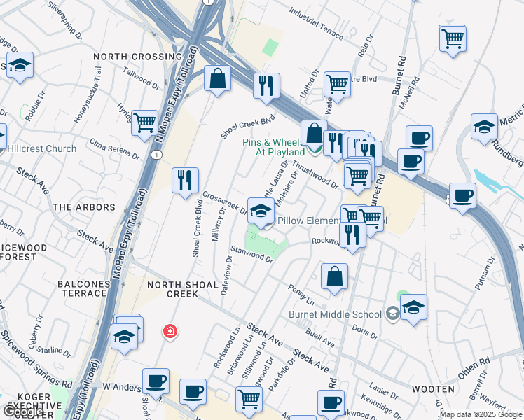This screenshot has width=524, height=420.
Task: Click the Pins & Wheels At Playland label
Action: coord(273,147)
